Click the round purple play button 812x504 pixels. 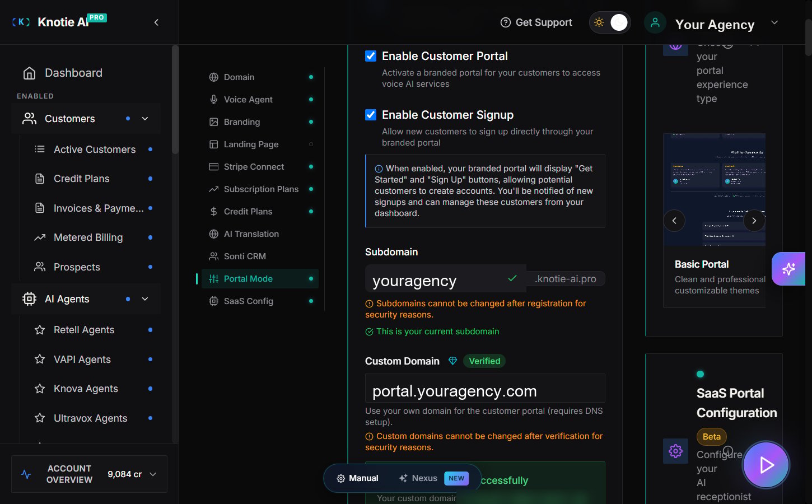(x=766, y=465)
